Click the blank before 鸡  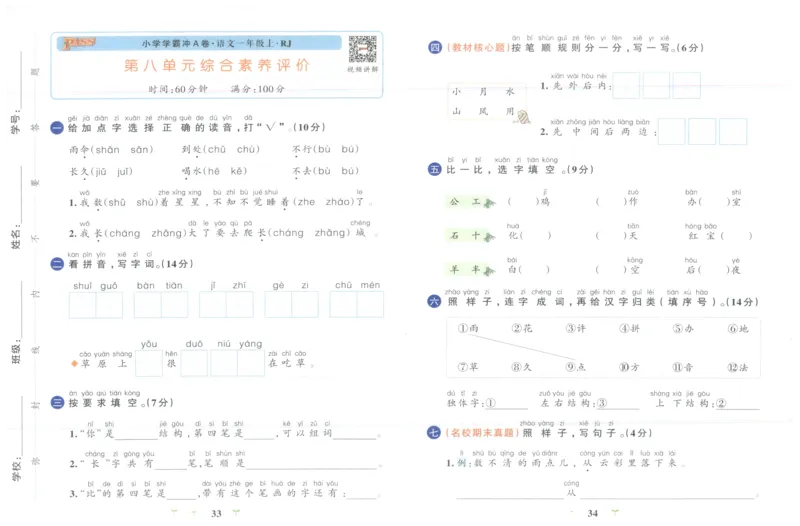tap(523, 202)
